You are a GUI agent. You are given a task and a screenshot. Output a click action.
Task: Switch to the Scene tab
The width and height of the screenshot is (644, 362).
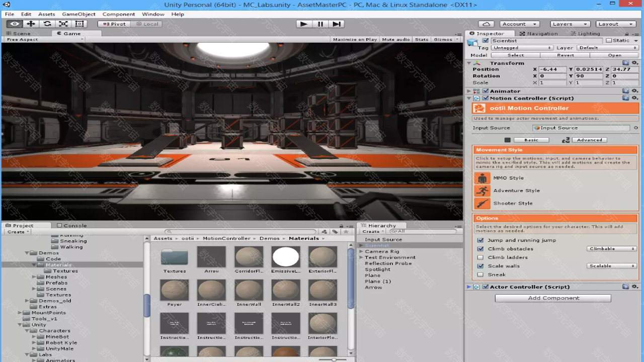coord(18,33)
